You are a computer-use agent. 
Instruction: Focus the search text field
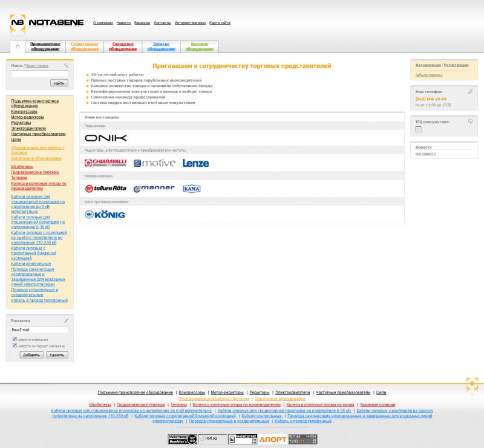(39, 74)
